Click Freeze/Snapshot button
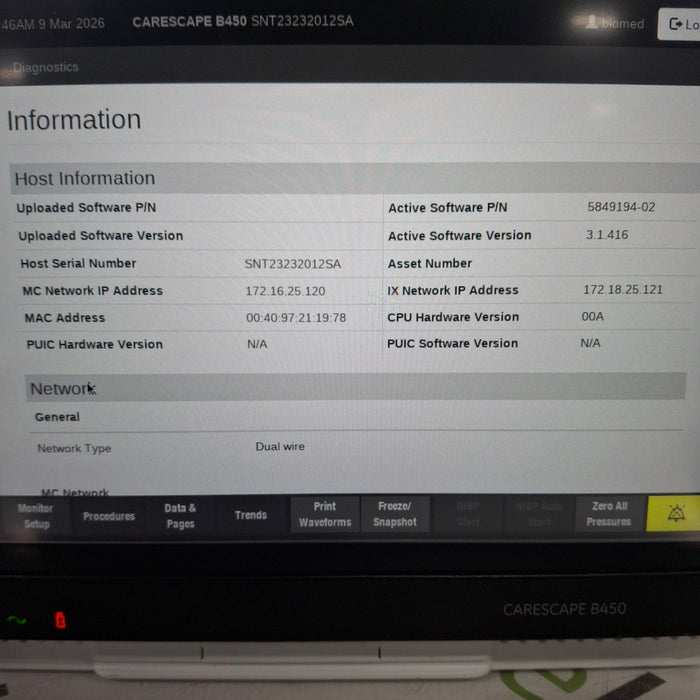700x700 pixels. coord(395,514)
